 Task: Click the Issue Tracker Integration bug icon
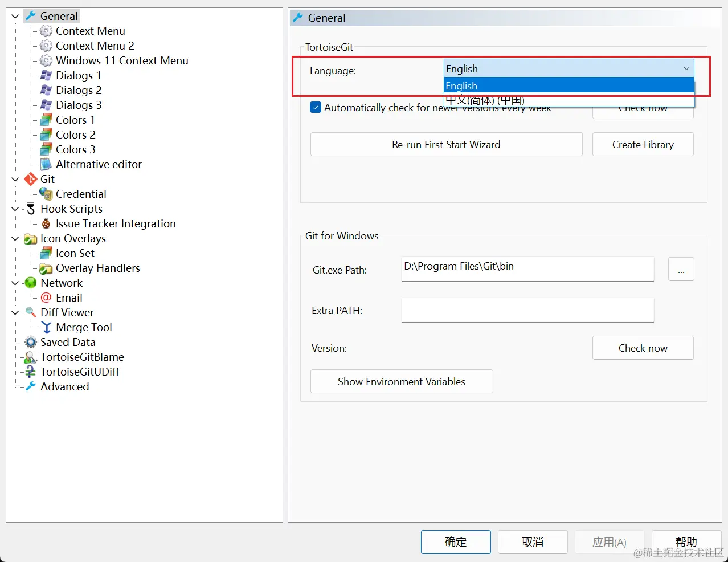point(46,223)
